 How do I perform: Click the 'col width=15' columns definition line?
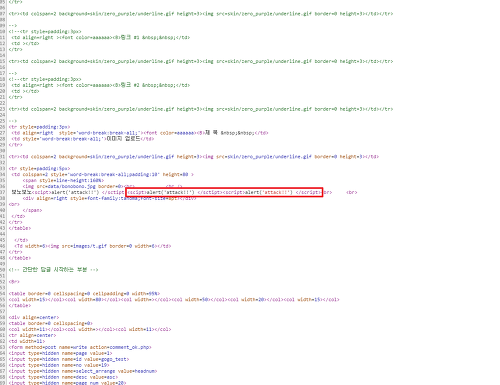(x=174, y=300)
